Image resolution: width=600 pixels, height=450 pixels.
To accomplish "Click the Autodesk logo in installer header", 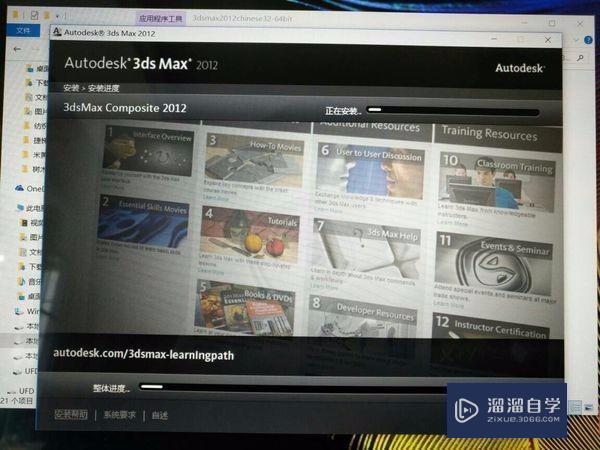I will tap(520, 68).
